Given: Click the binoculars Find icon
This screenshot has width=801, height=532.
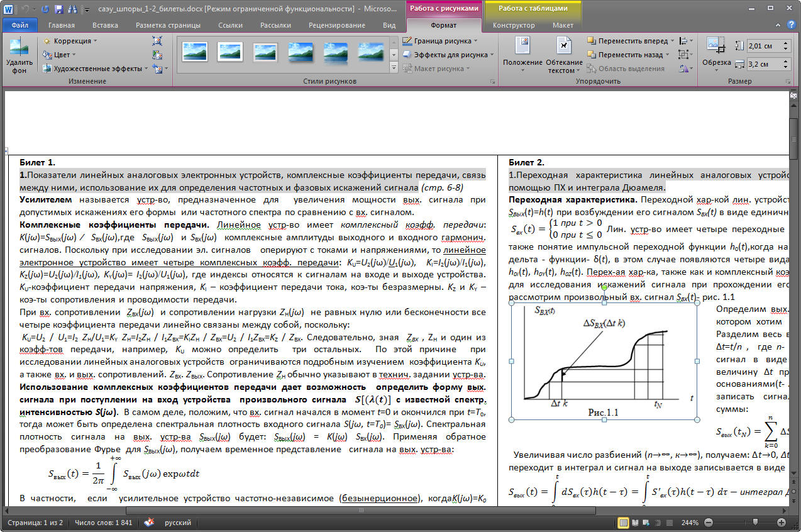Looking at the screenshot, I should tap(72, 9).
